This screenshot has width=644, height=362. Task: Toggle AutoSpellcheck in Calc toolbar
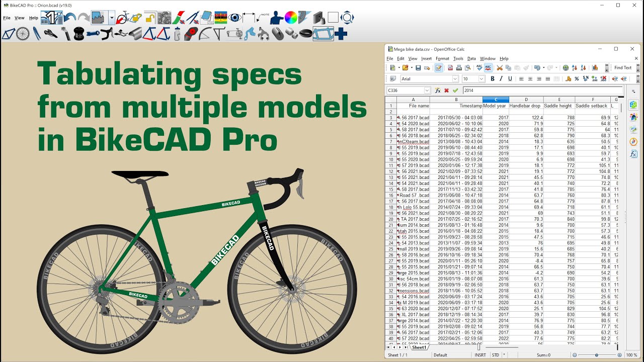point(489,68)
